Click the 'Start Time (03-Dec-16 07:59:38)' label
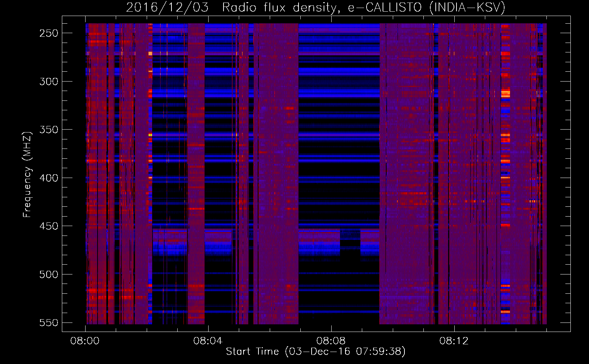Viewport: 589px width, 364px height. tap(316, 352)
